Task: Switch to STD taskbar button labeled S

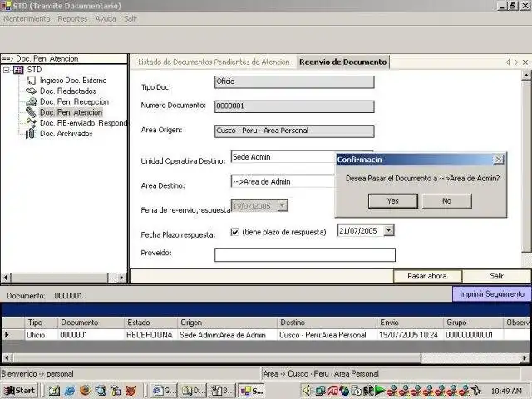Action: pyautogui.click(x=252, y=391)
